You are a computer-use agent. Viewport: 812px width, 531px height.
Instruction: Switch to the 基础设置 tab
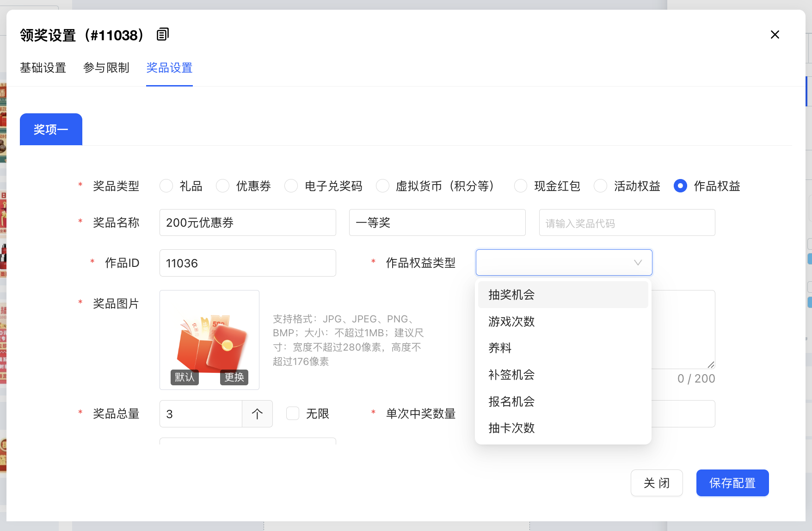pos(43,68)
